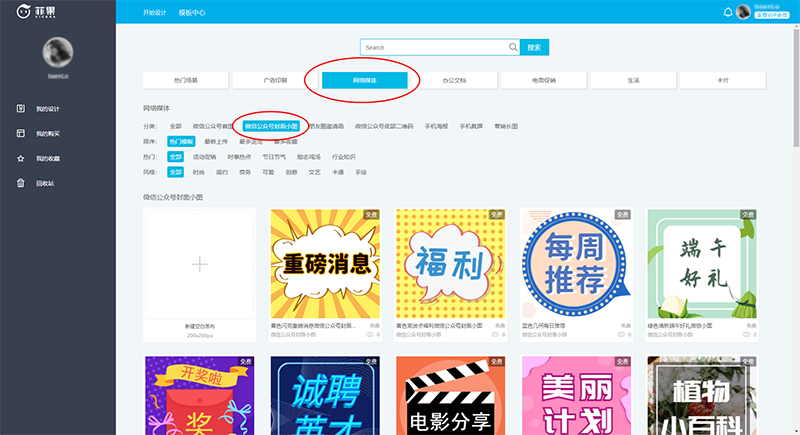Select 微信公众号封面小图 classification filter
The height and width of the screenshot is (435, 800).
(x=271, y=126)
